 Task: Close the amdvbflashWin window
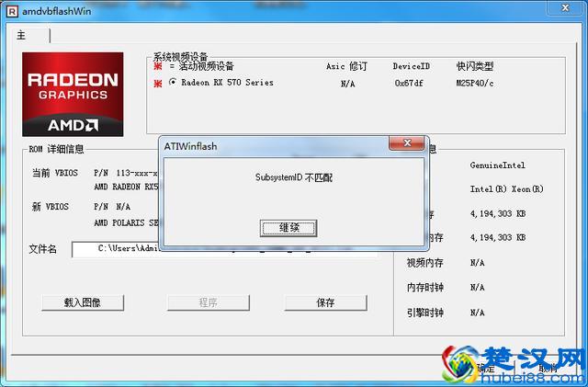tap(566, 7)
